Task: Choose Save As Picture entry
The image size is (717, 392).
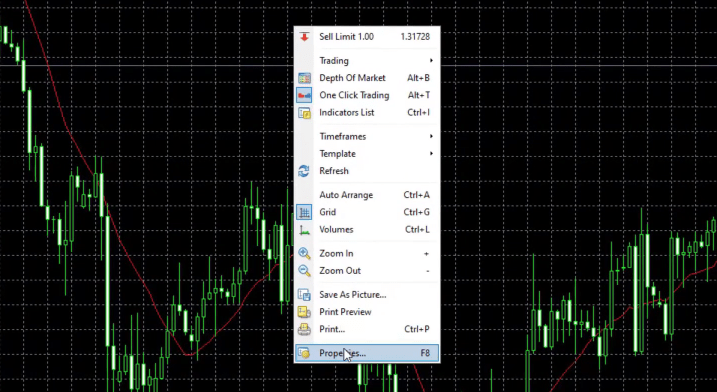Action: [367, 295]
